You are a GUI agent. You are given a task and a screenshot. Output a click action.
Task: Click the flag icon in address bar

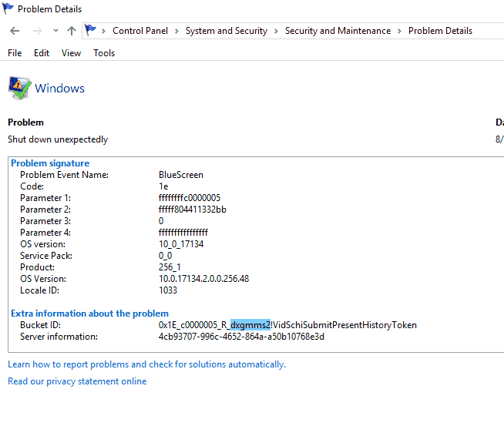click(x=90, y=30)
